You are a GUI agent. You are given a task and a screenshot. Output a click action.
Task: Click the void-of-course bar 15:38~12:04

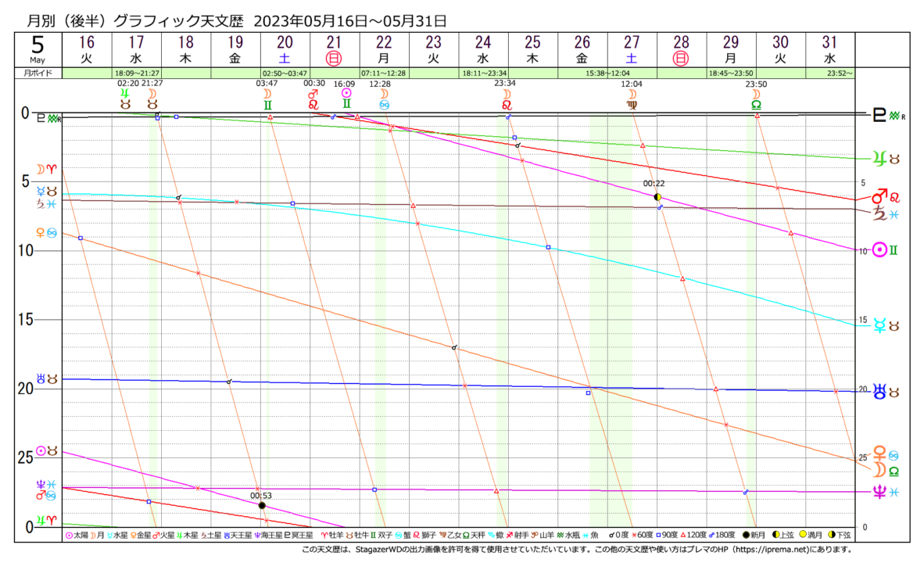(609, 73)
